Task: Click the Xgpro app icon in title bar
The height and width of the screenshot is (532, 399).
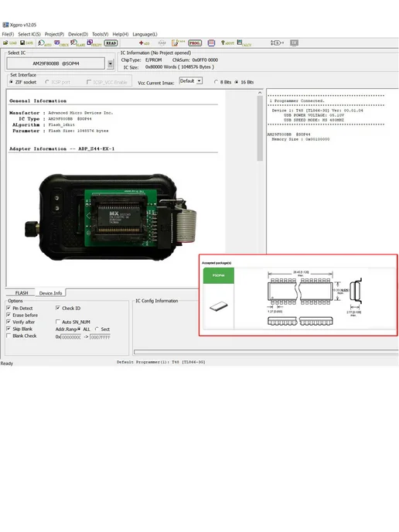Action: (5, 25)
